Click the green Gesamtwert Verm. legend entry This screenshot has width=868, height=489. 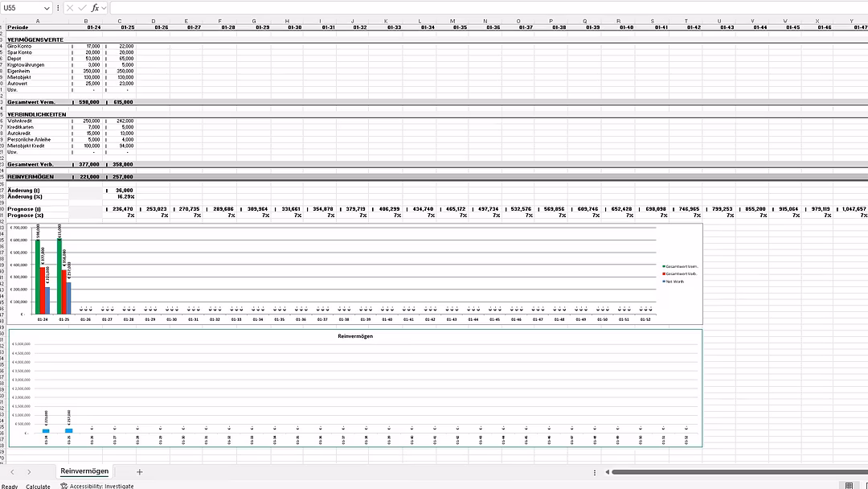pos(680,266)
